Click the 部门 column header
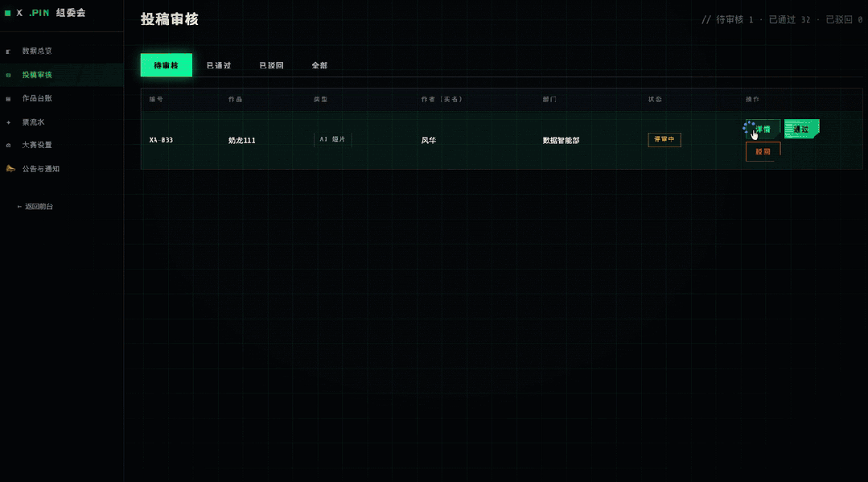868x482 pixels. (549, 100)
